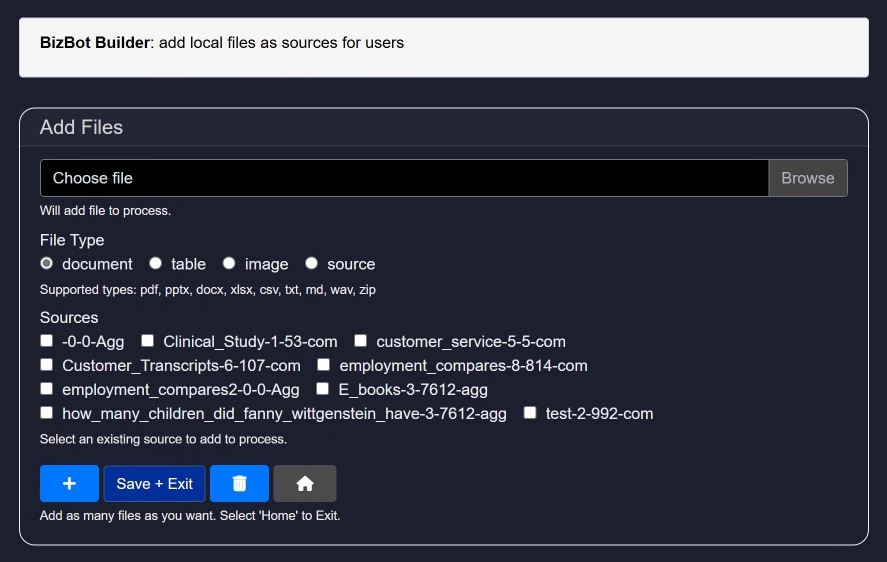
Task: Pick the source file type option
Action: coord(311,264)
